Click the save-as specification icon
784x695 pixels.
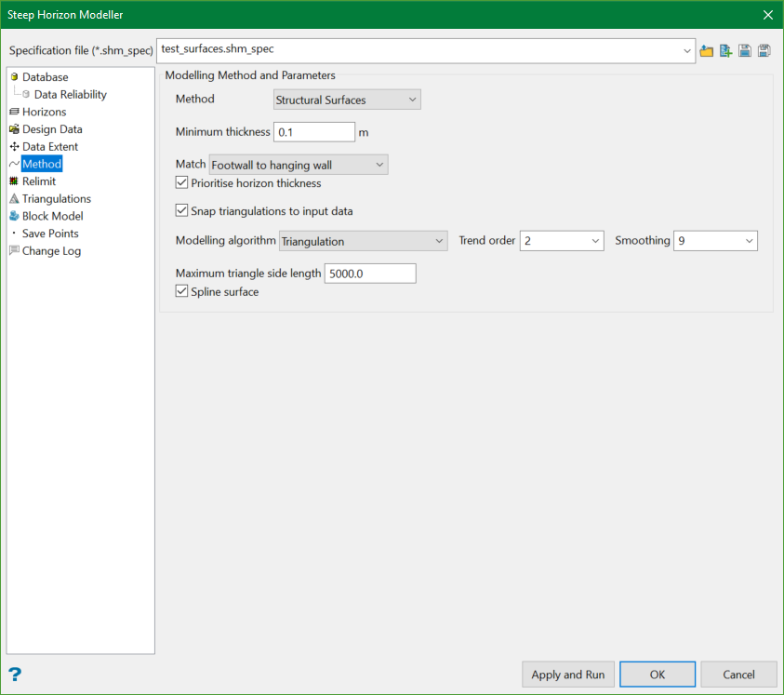click(x=764, y=50)
